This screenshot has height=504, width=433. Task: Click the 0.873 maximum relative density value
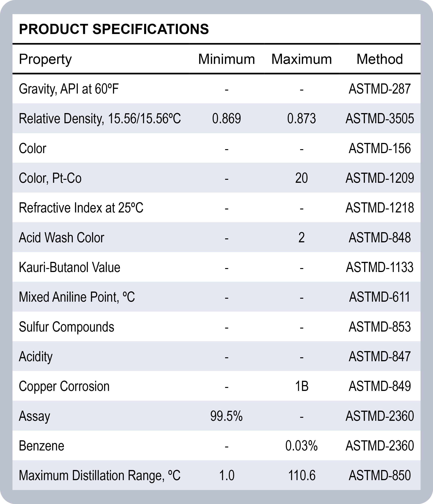301,119
